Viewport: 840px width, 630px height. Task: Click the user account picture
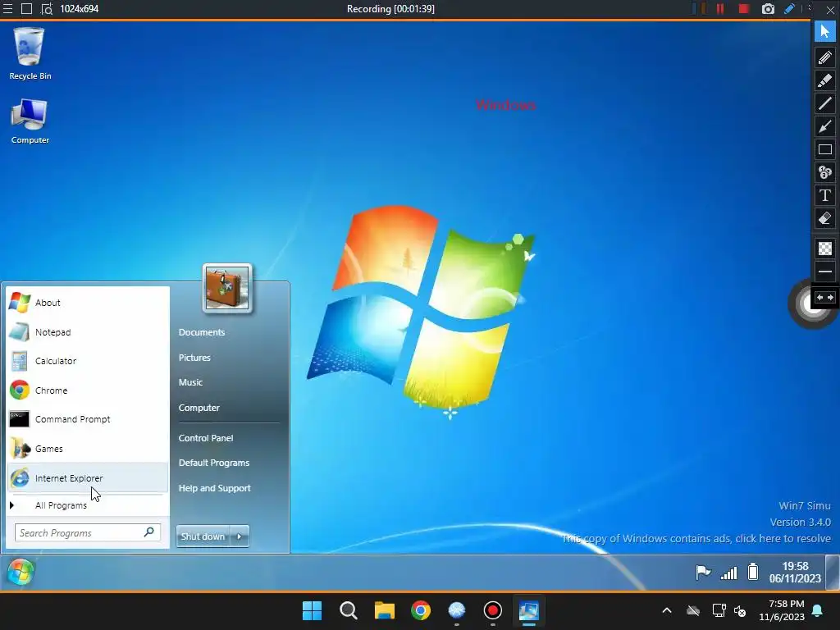tap(227, 288)
